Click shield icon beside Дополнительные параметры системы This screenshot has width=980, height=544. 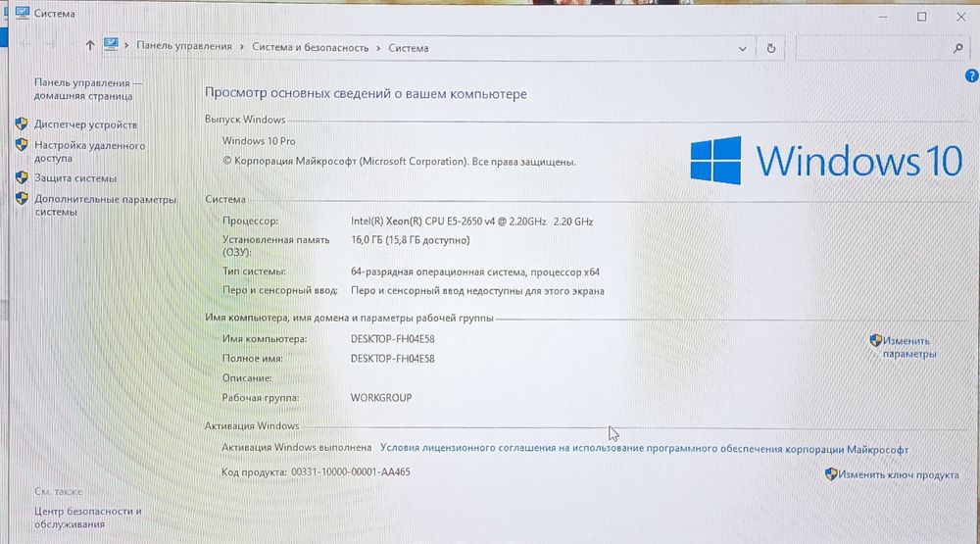click(22, 199)
